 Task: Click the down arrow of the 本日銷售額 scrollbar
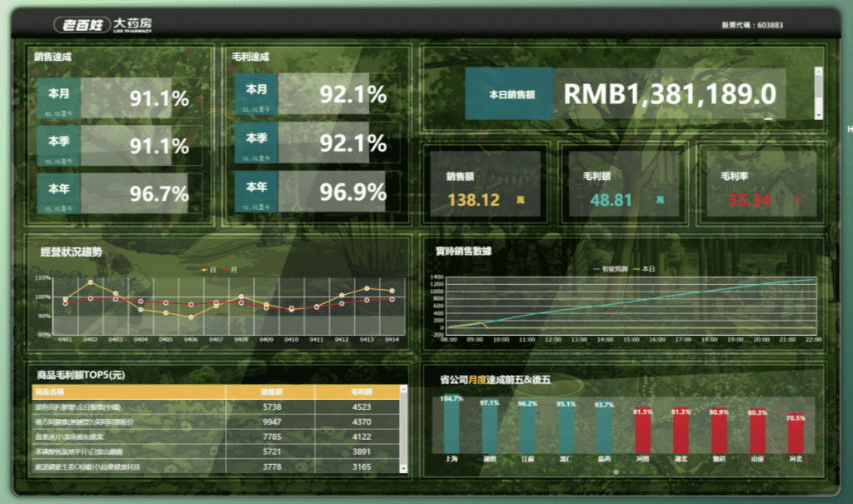(818, 116)
